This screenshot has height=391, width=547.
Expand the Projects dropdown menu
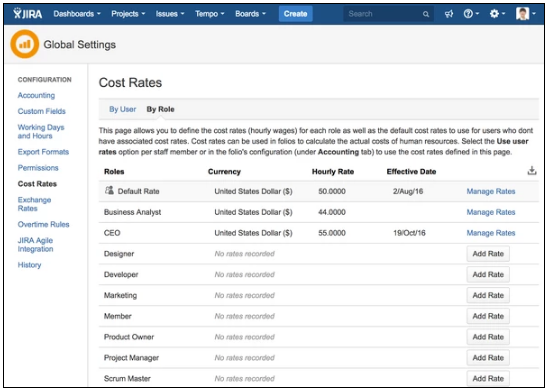point(128,14)
